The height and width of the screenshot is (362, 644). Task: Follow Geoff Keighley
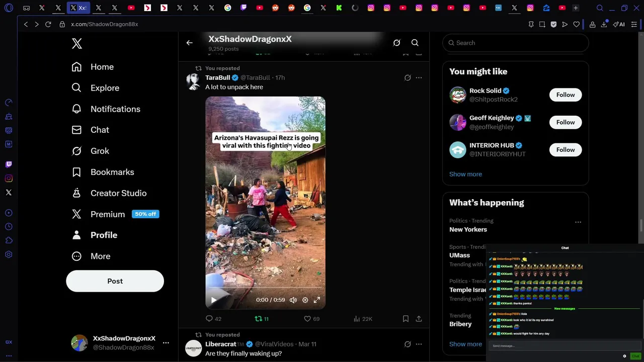click(x=565, y=122)
